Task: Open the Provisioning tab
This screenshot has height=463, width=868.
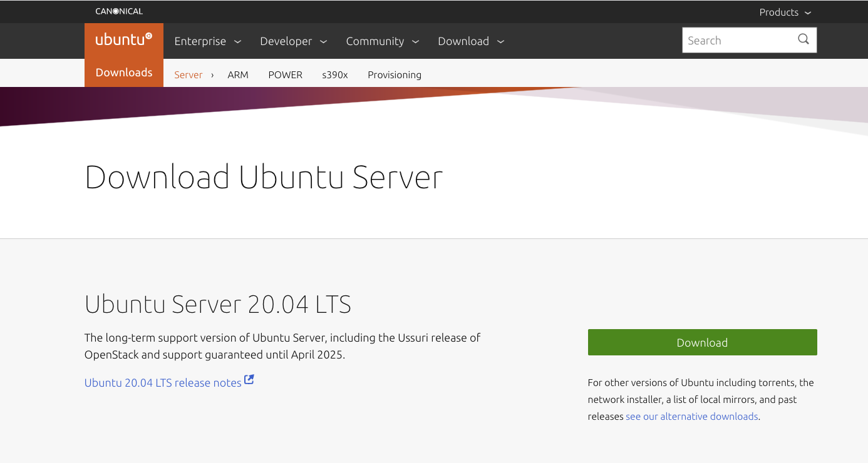Action: [x=395, y=75]
